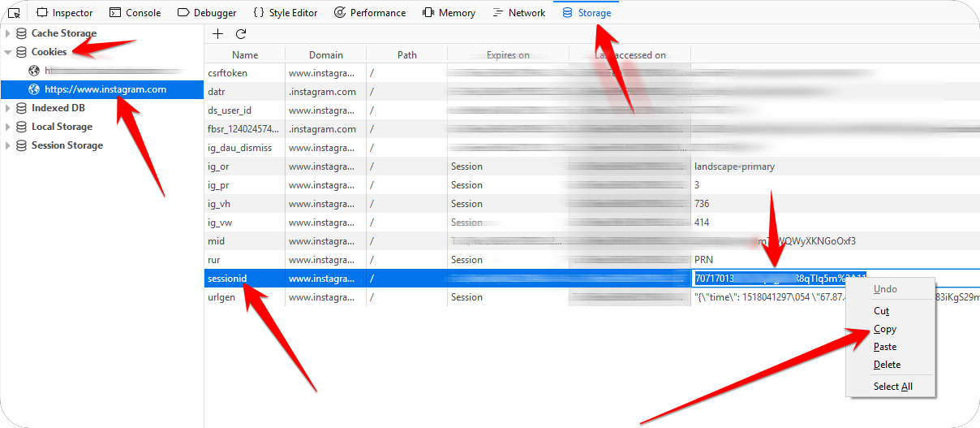Select the ig_pr cookie row
The width and height of the screenshot is (980, 428).
(x=592, y=185)
